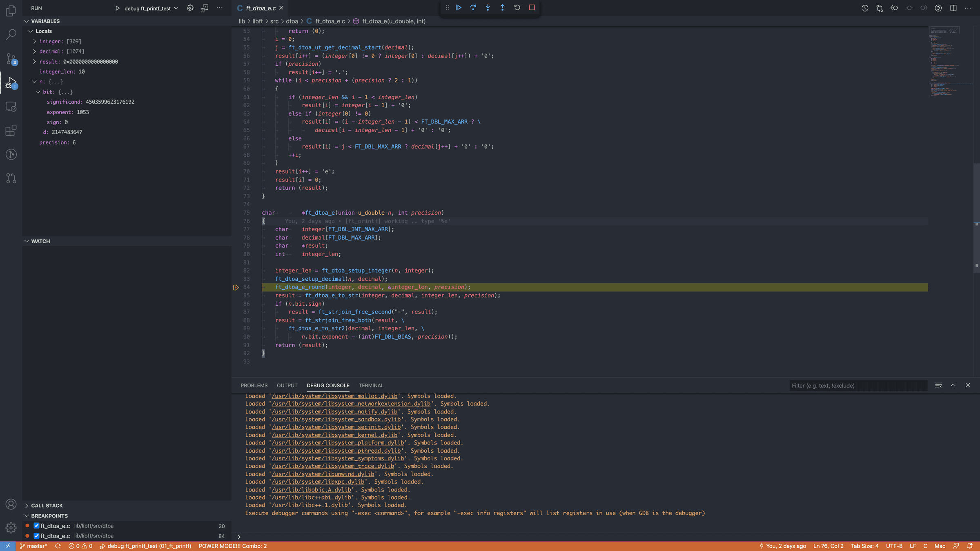Disable the ft_dtoa_e.c breakpoint at line 84
The image size is (980, 551).
point(36,535)
